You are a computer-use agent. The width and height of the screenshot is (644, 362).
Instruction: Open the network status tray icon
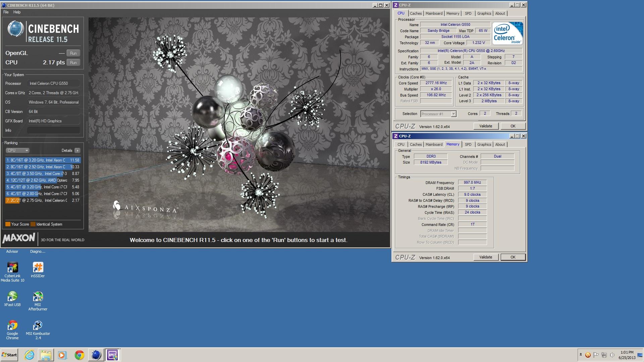pos(604,355)
